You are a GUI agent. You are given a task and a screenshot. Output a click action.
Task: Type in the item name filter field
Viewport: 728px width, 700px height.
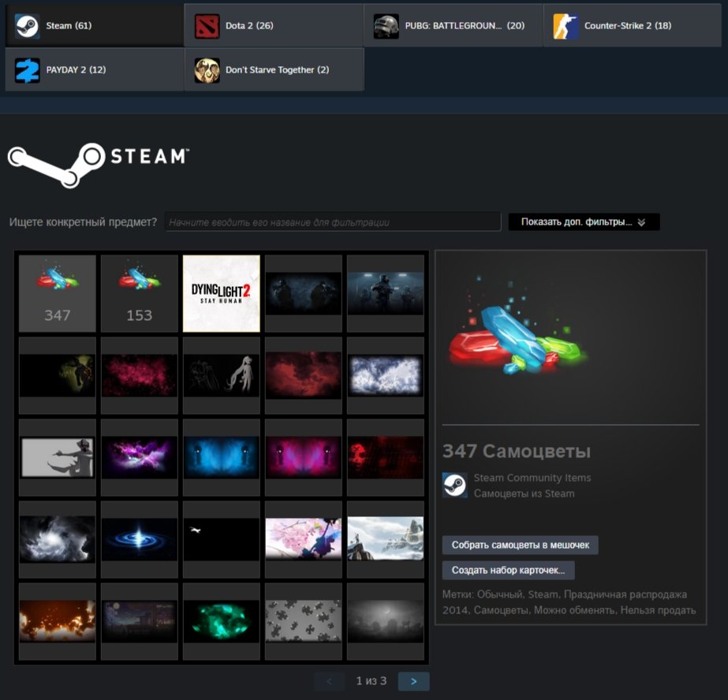click(x=333, y=222)
